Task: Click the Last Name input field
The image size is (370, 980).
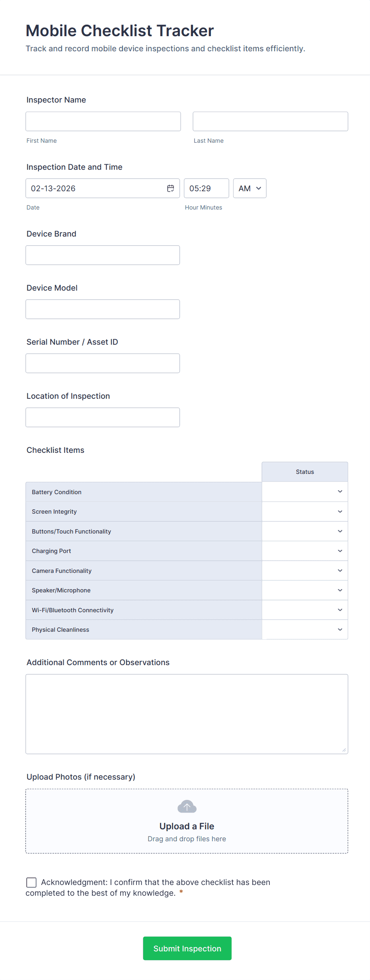Action: pos(270,121)
